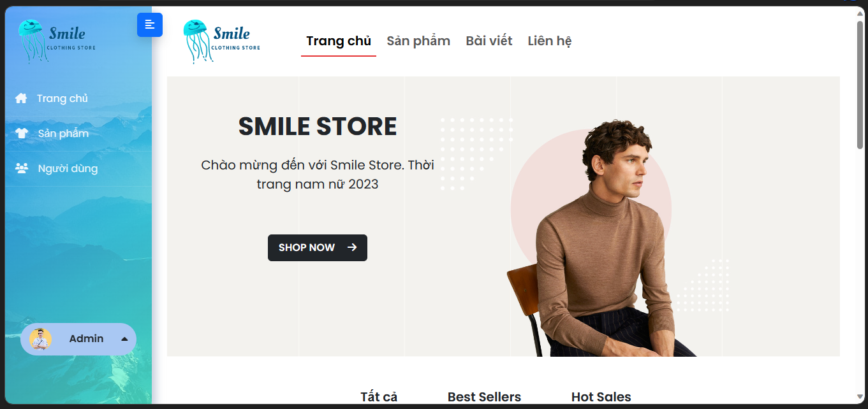
Task: Click the Smile Clothing Store header logo
Action: click(x=221, y=41)
